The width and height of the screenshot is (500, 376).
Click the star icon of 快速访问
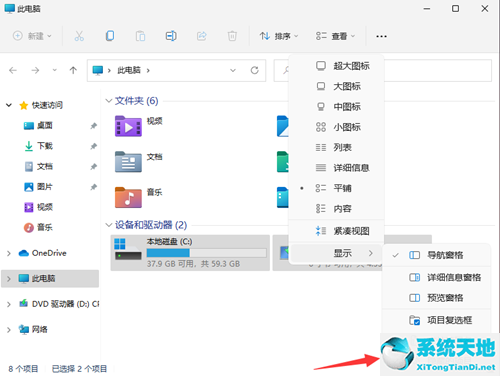pos(24,105)
